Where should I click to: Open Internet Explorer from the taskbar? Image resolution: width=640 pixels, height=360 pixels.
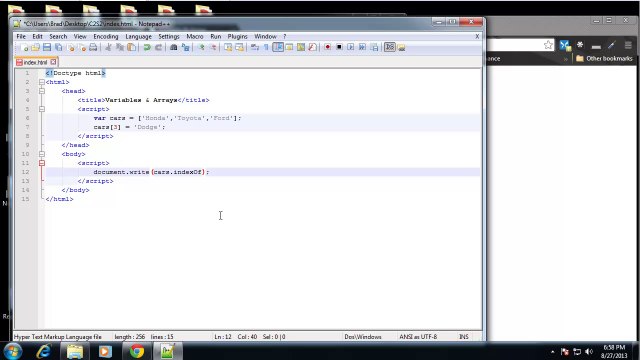(x=44, y=351)
